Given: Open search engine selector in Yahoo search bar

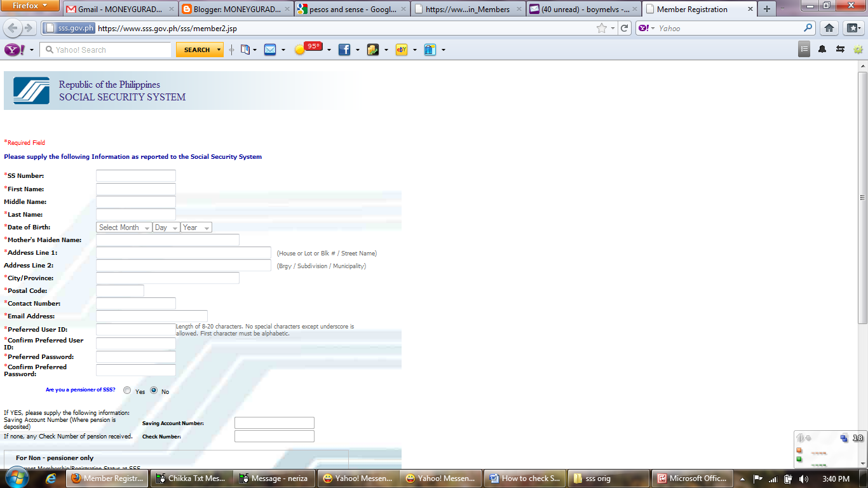Looking at the screenshot, I should point(647,28).
